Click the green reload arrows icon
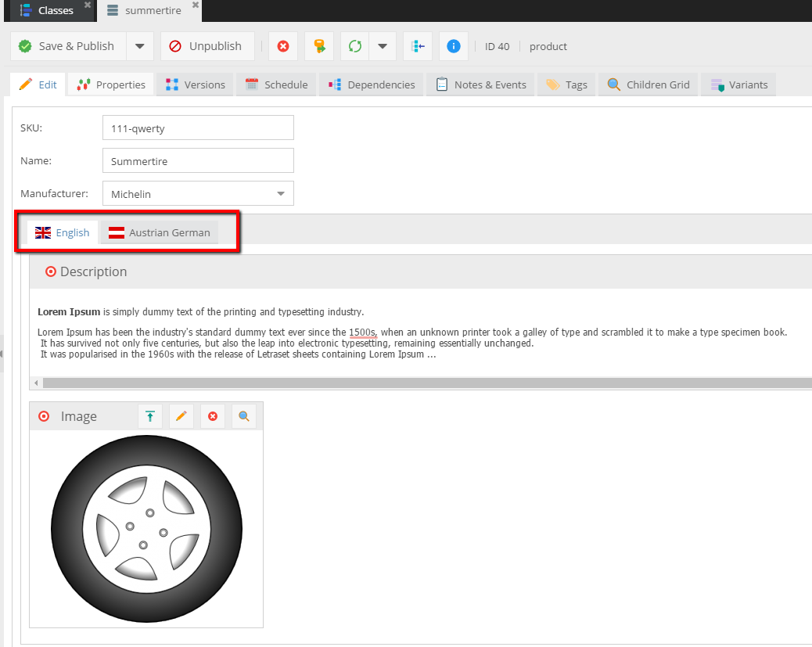The image size is (812, 647). coord(355,46)
